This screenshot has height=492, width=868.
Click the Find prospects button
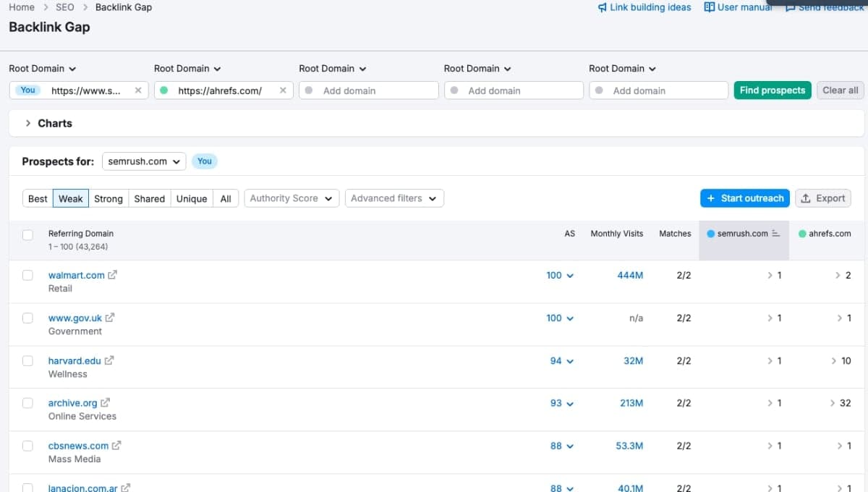pyautogui.click(x=773, y=90)
